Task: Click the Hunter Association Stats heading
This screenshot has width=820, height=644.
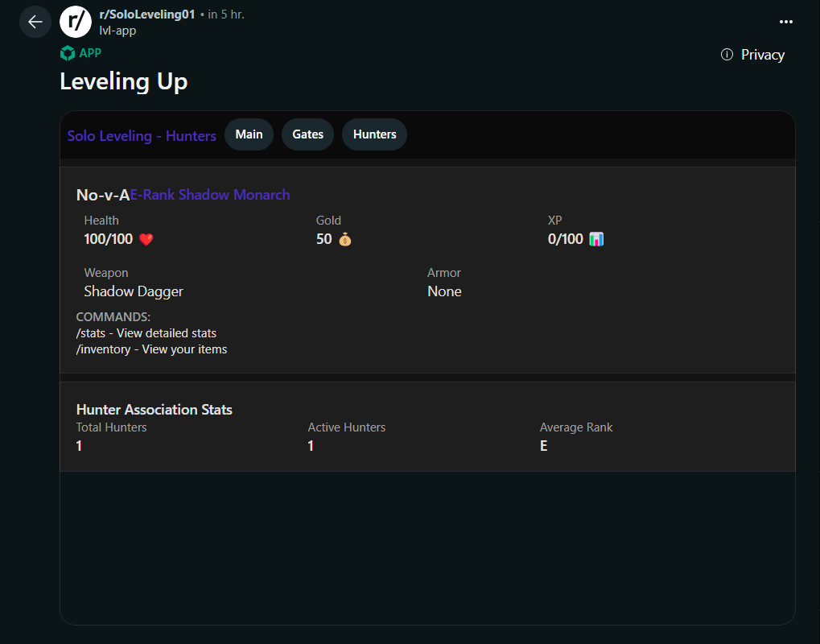Action: (x=155, y=410)
